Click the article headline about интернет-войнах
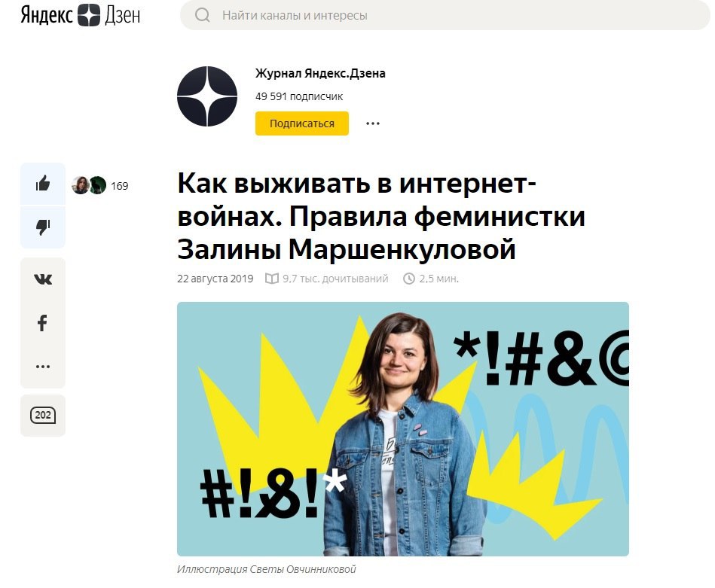This screenshot has width=715, height=588. 380,216
